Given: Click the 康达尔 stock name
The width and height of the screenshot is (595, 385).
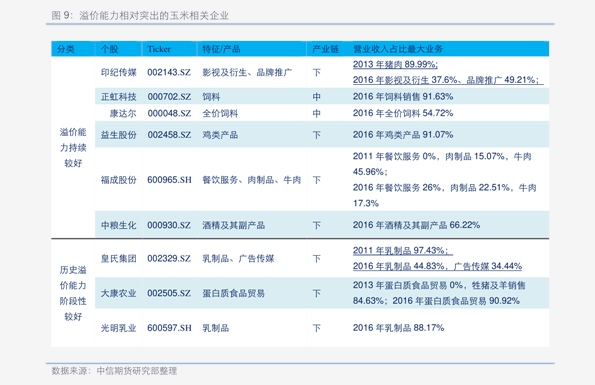Looking at the screenshot, I should click(123, 113).
